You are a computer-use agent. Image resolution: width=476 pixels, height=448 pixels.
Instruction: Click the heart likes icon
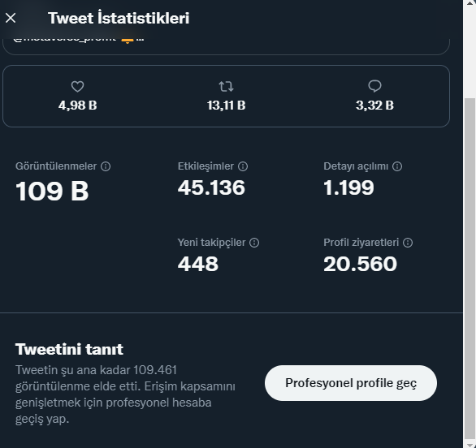pyautogui.click(x=77, y=87)
